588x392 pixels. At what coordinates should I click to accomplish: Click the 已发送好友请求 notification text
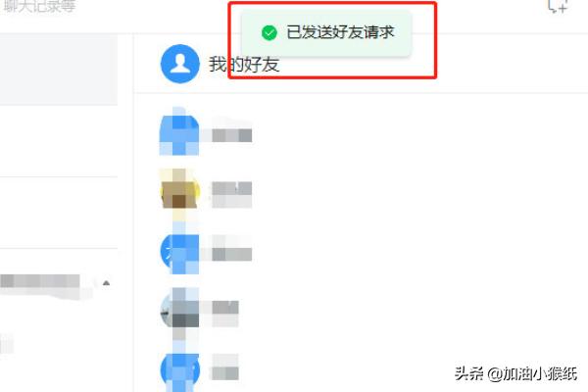click(340, 32)
